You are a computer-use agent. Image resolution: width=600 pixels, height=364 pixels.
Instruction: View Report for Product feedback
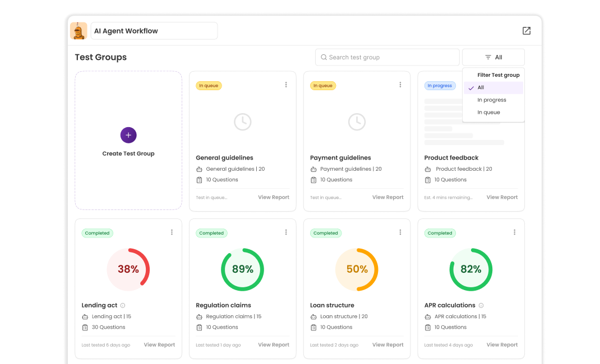tap(502, 198)
